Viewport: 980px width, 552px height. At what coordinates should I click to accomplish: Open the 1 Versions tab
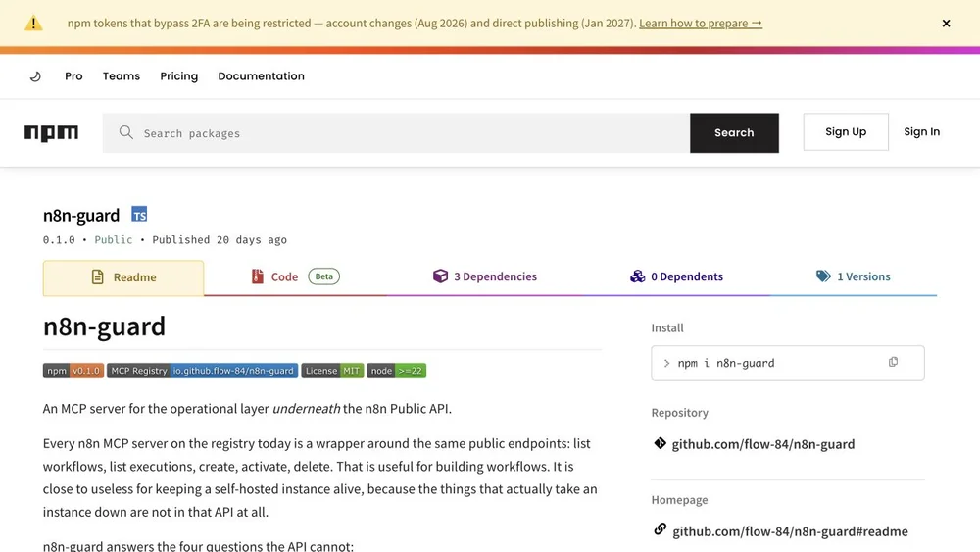pyautogui.click(x=854, y=276)
